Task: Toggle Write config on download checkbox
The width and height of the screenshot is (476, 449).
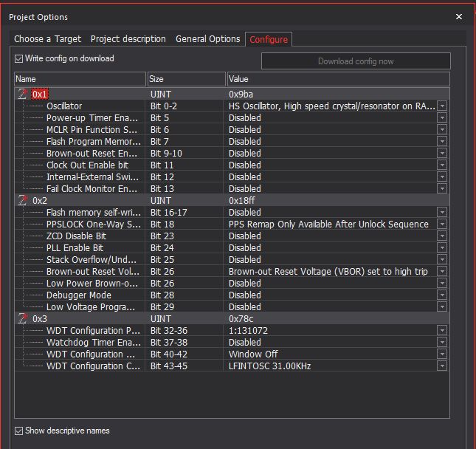Action: 19,58
